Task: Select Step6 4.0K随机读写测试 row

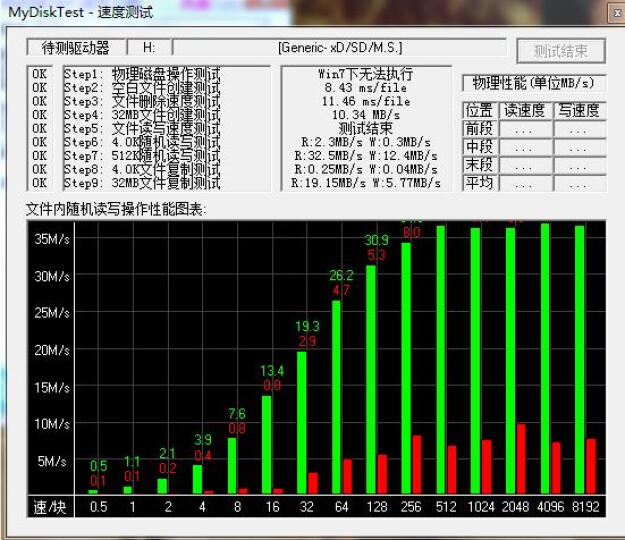Action: click(142, 142)
